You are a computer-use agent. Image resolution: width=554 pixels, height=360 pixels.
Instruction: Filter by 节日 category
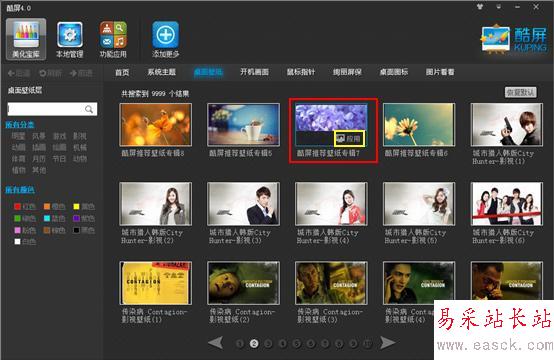pos(59,159)
